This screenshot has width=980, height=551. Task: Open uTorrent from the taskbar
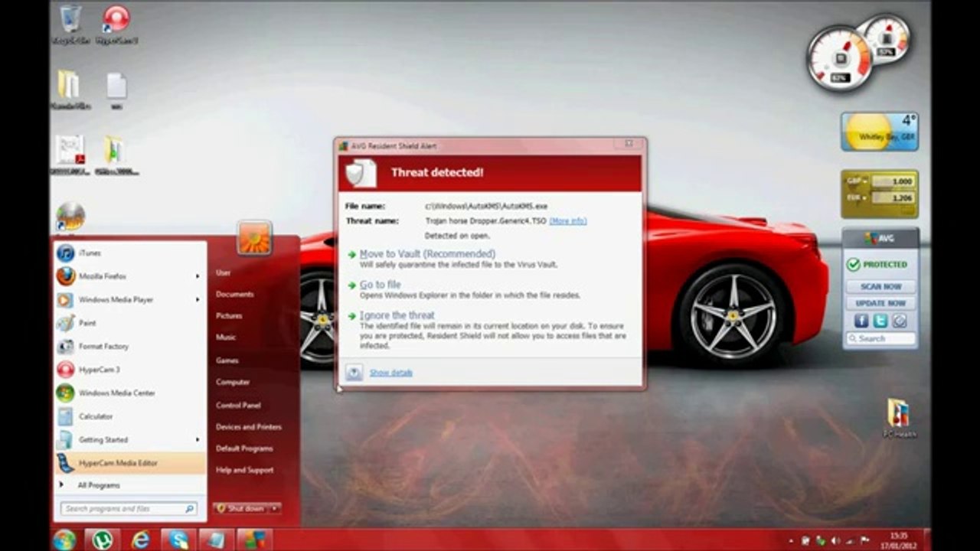[103, 540]
